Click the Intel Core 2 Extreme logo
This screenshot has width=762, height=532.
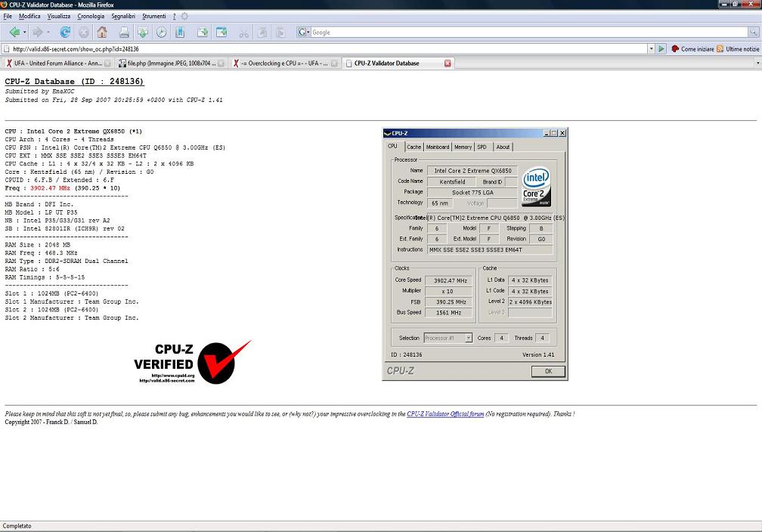tap(537, 187)
